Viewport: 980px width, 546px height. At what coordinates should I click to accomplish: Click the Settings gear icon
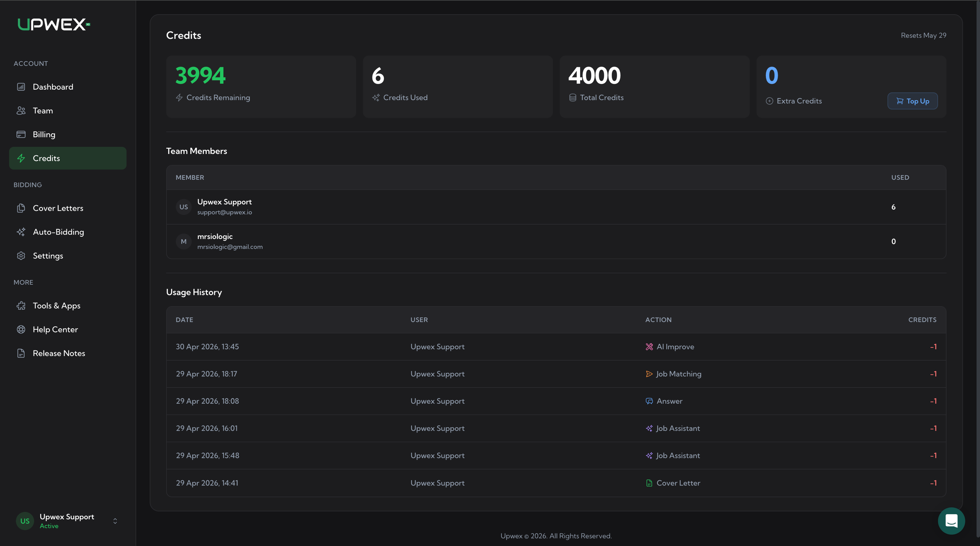21,256
